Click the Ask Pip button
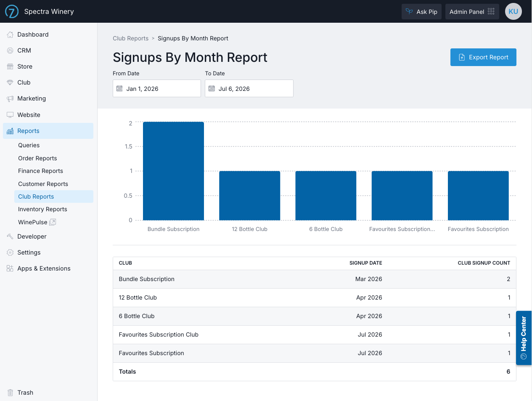The image size is (532, 401). pyautogui.click(x=421, y=11)
